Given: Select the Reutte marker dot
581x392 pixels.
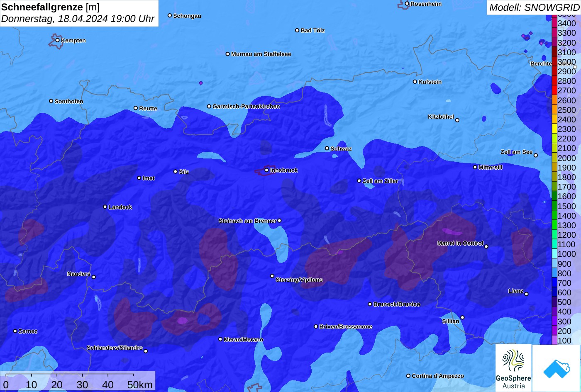Looking at the screenshot, I should pyautogui.click(x=136, y=108).
